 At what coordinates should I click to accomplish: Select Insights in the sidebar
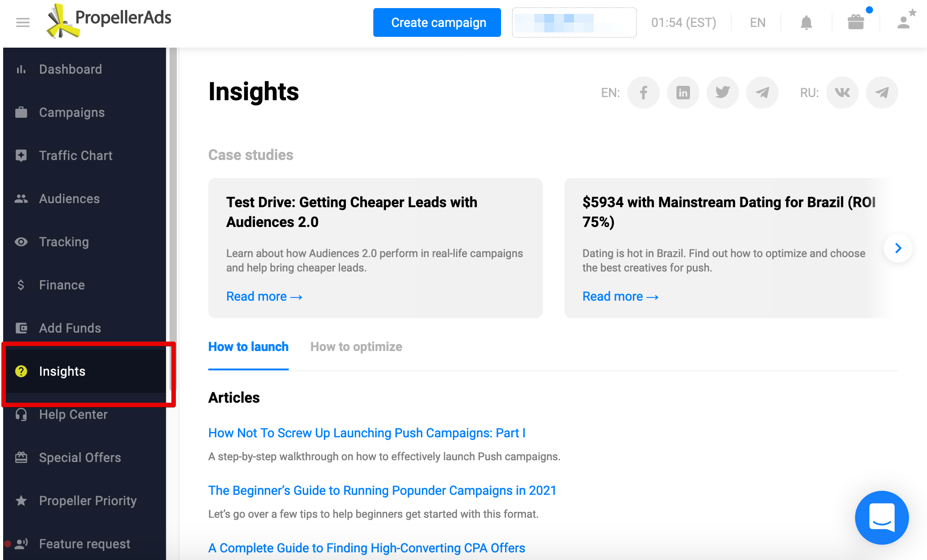click(85, 371)
